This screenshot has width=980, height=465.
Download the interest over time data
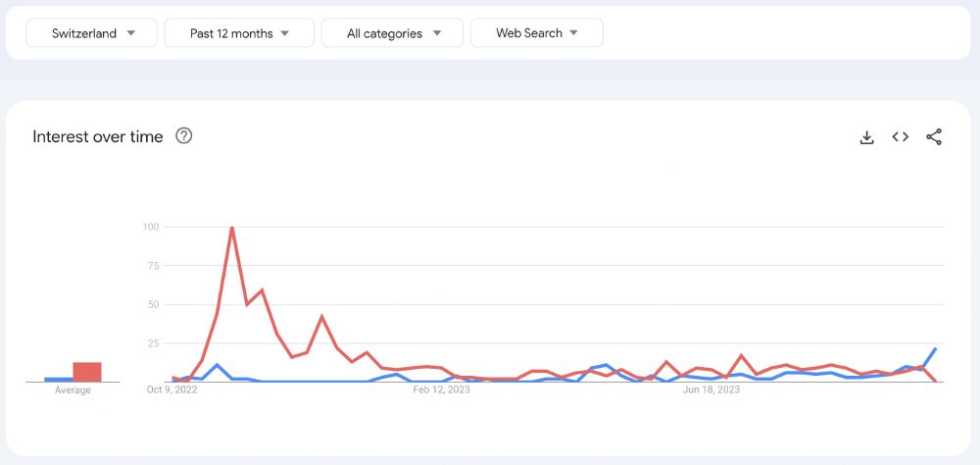866,137
